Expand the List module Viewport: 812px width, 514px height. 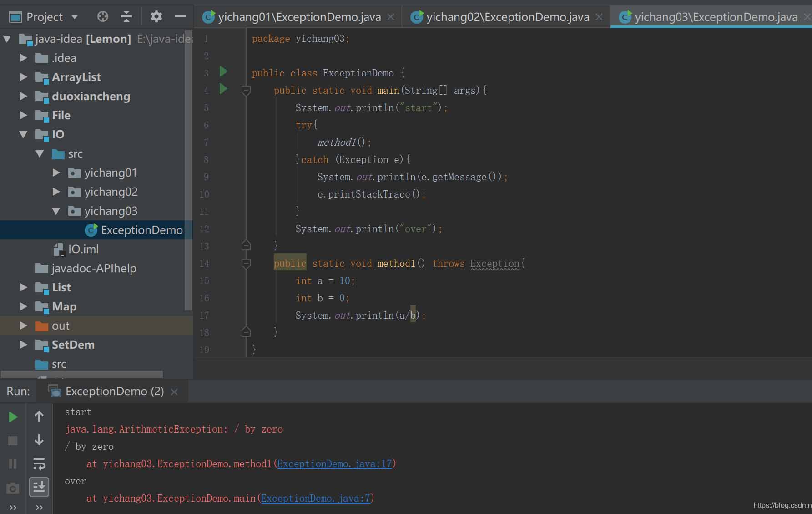[24, 288]
